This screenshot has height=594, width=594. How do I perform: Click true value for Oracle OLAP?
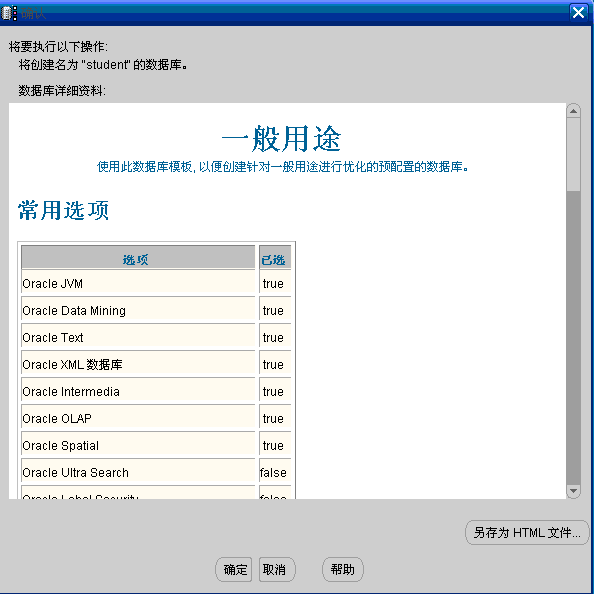point(273,418)
